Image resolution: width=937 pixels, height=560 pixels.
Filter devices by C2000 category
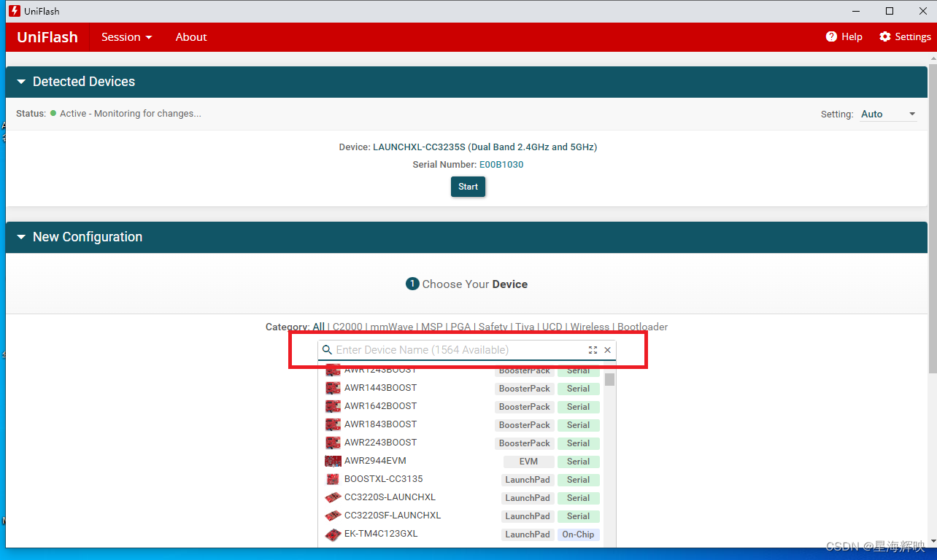[347, 327]
